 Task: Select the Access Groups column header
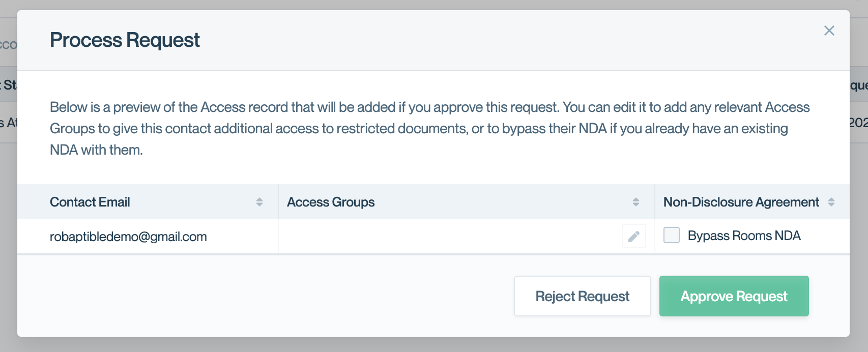tap(331, 202)
